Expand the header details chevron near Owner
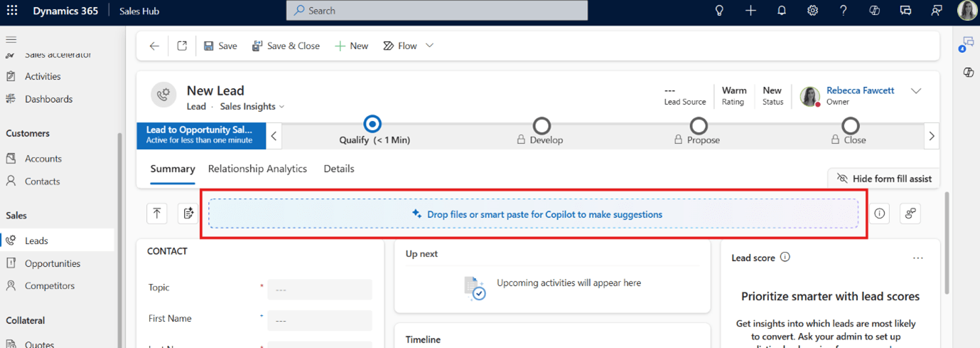This screenshot has width=980, height=348. (916, 91)
